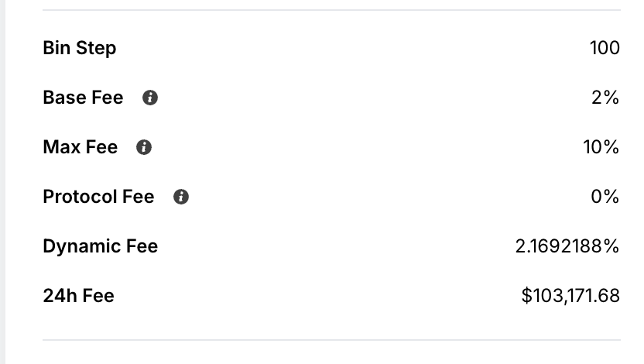Select the 2.1692188% Dynamic Fee value
Image resolution: width=644 pixels, height=364 pixels.
click(567, 246)
